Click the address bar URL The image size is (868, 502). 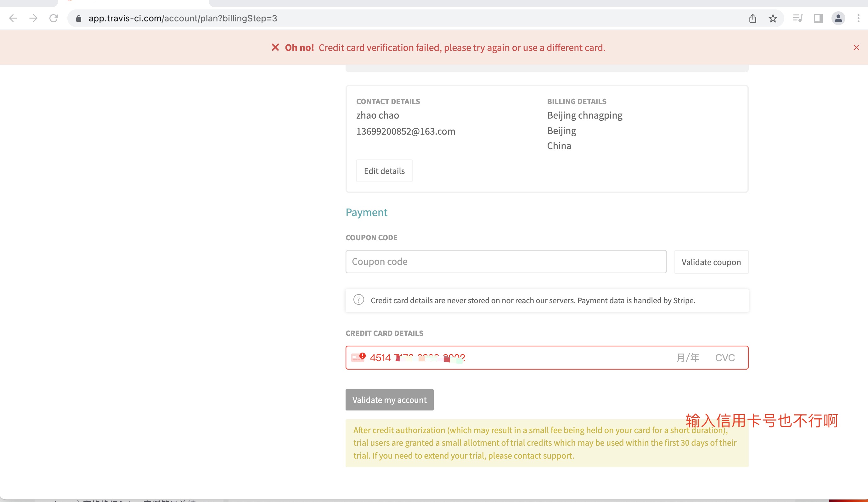tap(183, 18)
